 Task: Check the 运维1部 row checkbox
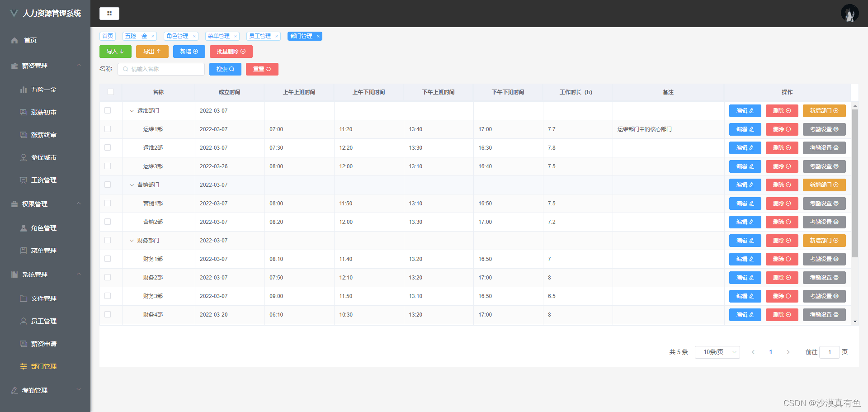108,129
